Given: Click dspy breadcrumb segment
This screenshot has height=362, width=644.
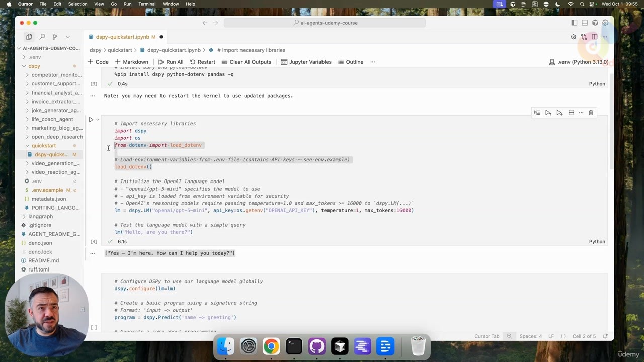Looking at the screenshot, I should click(95, 50).
